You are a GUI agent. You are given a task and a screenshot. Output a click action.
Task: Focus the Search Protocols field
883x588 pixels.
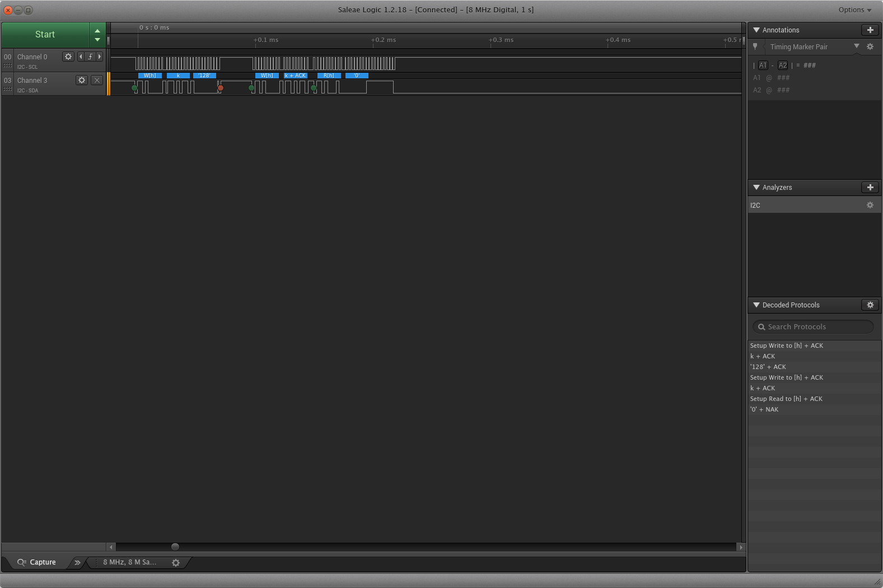[813, 327]
